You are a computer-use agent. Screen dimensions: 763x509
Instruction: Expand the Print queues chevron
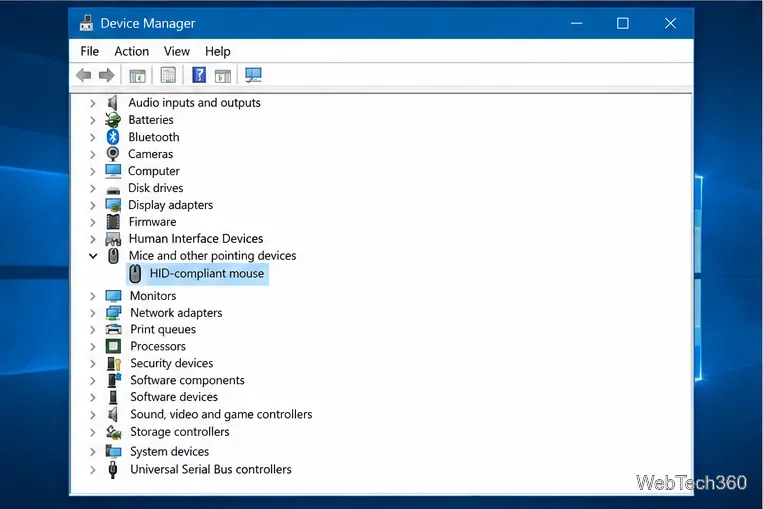92,330
